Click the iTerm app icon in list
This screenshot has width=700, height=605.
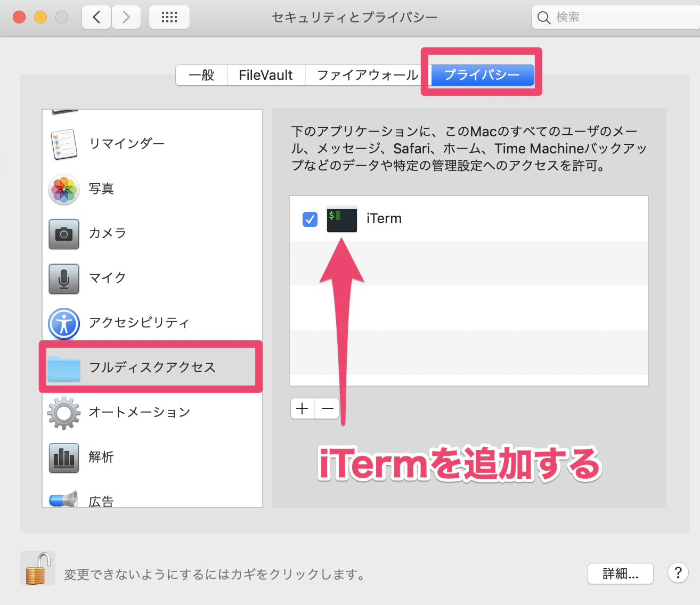point(341,219)
